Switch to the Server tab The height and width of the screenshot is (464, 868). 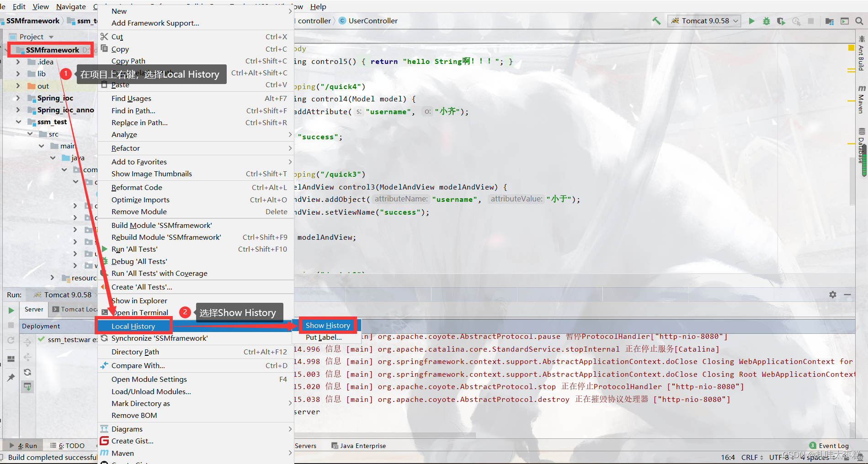(x=34, y=309)
